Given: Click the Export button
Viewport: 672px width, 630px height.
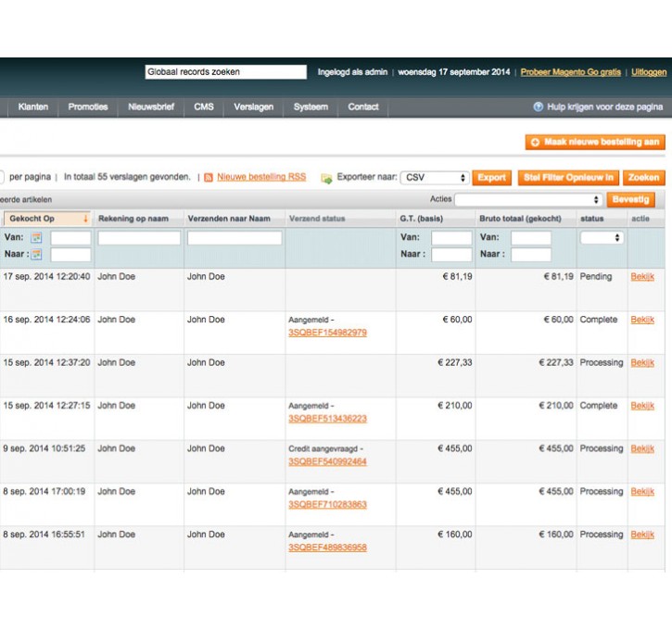Looking at the screenshot, I should (491, 178).
